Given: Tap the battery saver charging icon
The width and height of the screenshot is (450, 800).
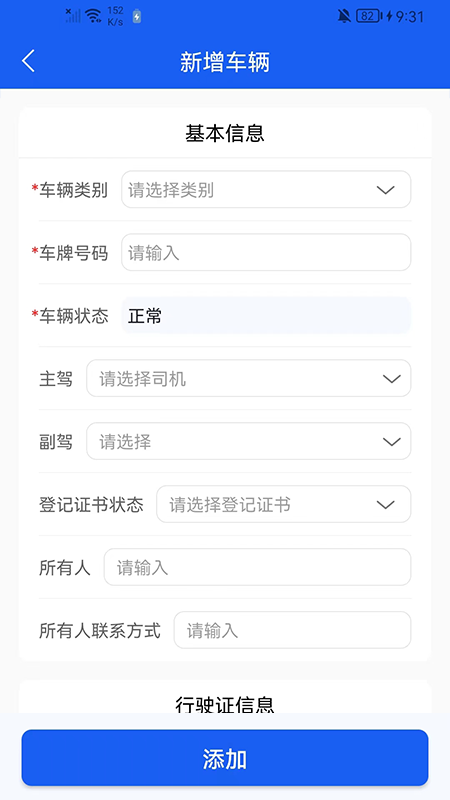Looking at the screenshot, I should (x=136, y=16).
